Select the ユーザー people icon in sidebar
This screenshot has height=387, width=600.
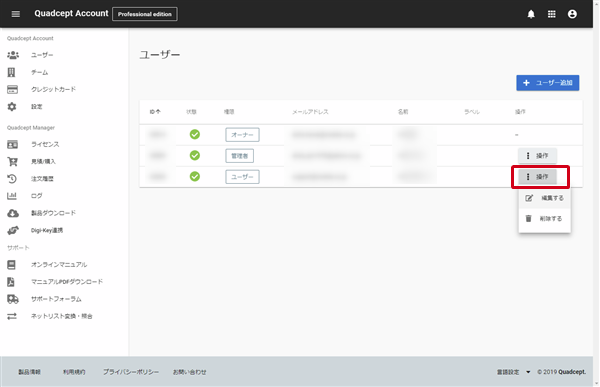(13, 55)
